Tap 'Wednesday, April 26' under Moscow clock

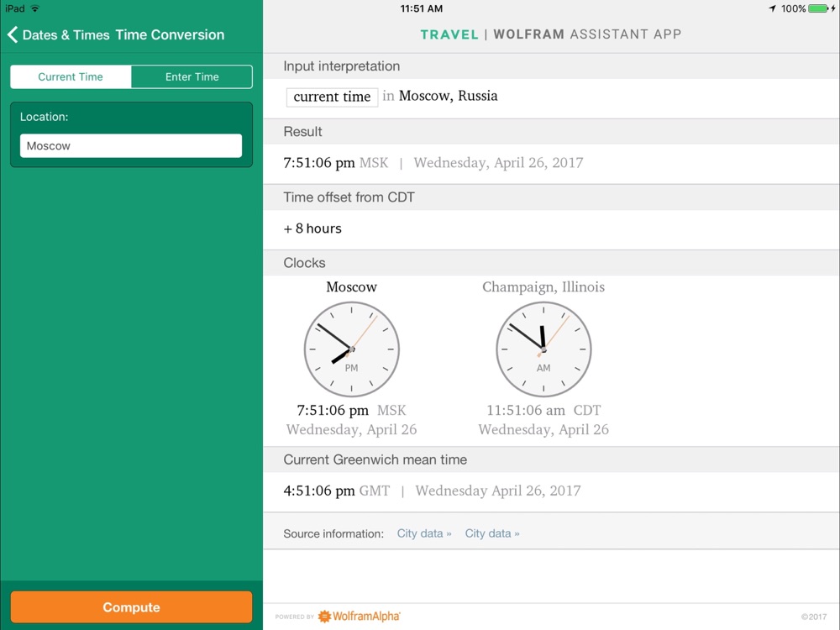click(x=351, y=429)
